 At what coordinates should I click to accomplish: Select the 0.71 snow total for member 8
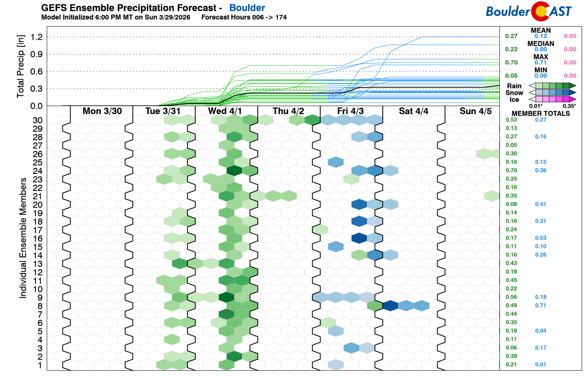(x=540, y=305)
